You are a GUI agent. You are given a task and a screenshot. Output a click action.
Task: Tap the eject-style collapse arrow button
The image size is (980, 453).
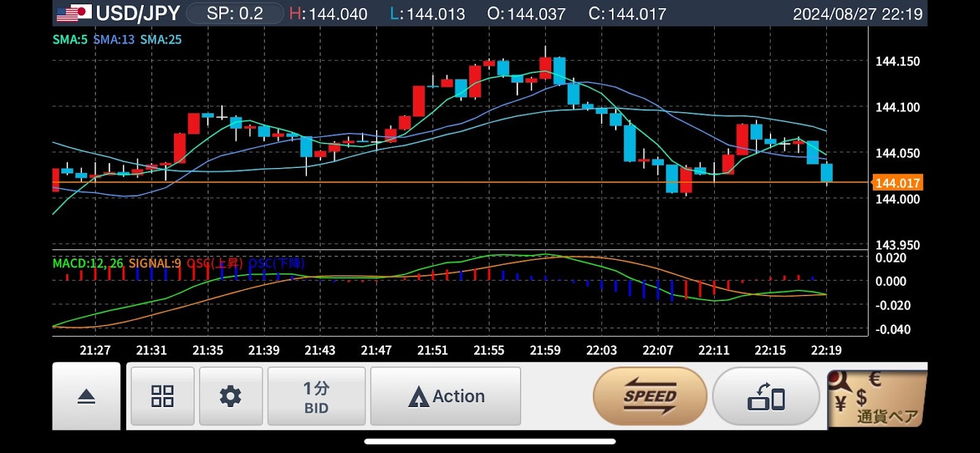click(86, 397)
